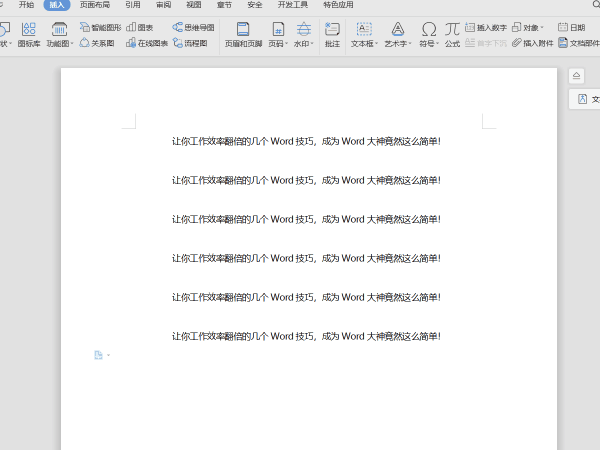The width and height of the screenshot is (600, 450).
Task: Switch to the 页面布局 tab
Action: pos(95,5)
